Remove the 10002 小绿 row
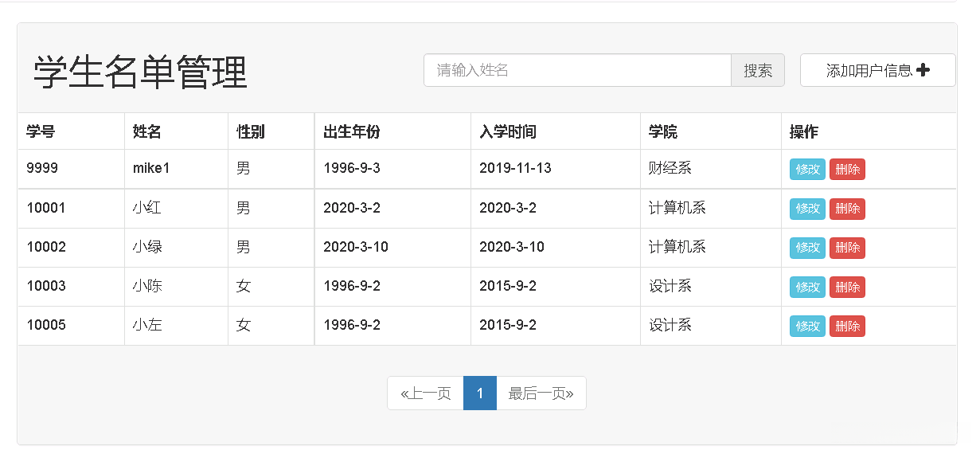 pos(847,248)
